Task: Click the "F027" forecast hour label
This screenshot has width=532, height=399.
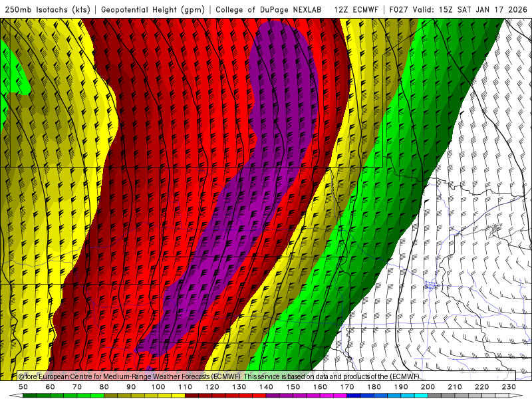Action: (x=398, y=9)
